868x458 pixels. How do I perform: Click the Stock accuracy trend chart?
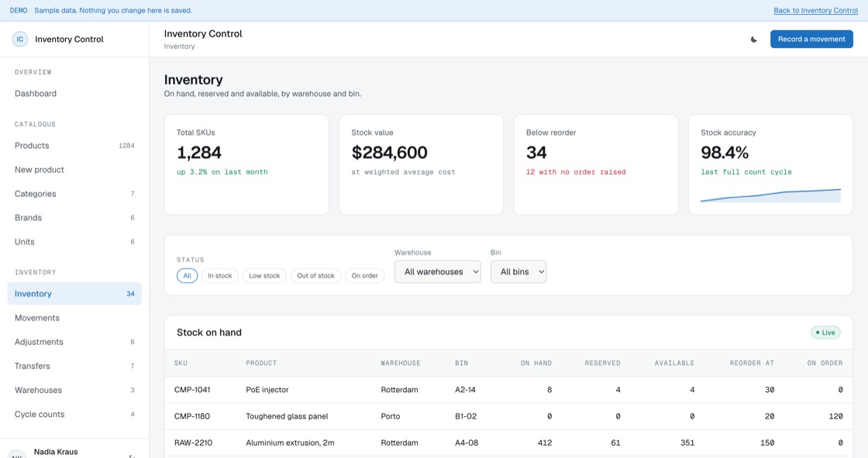pos(770,195)
